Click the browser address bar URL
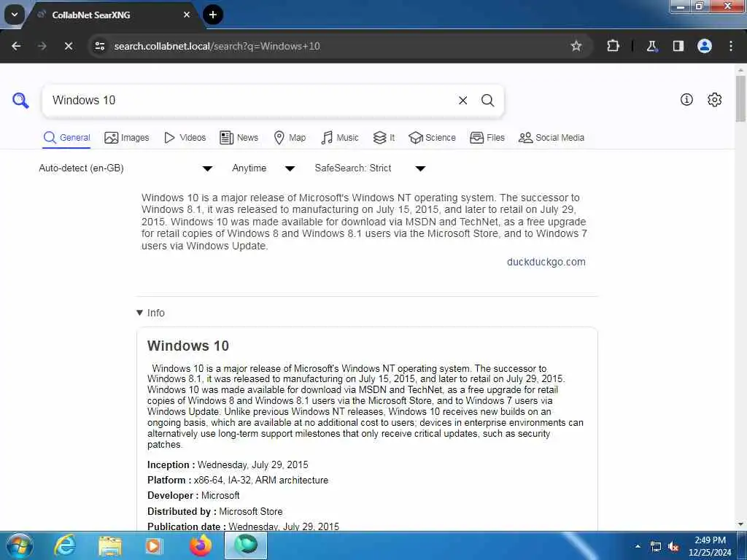Viewport: 747px width, 560px height. (217, 46)
